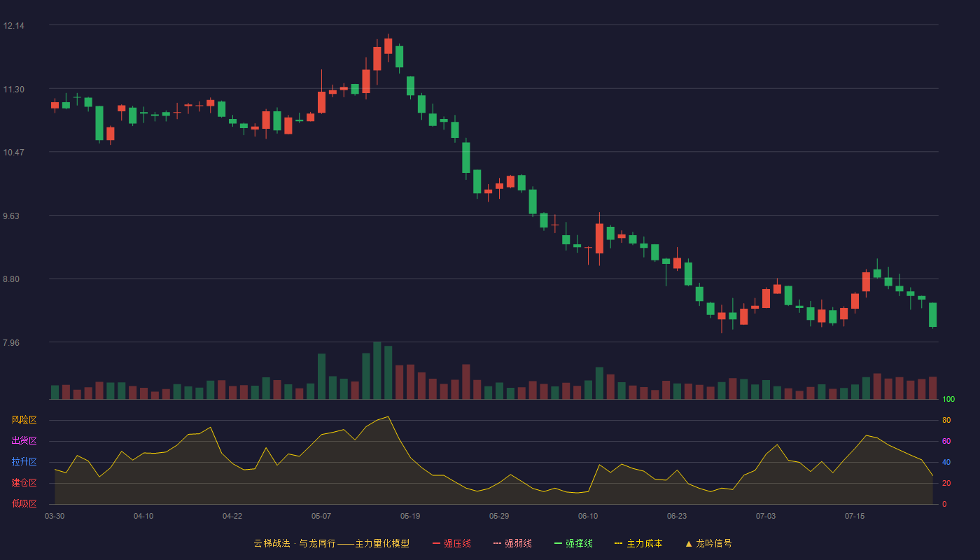Viewport: 980px width, 560px height.
Task: Click the pink dashed 强弱线 marker icon
Action: [x=497, y=543]
